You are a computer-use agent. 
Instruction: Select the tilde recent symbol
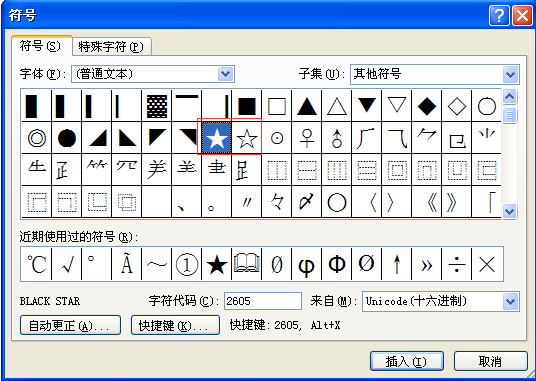pos(157,264)
